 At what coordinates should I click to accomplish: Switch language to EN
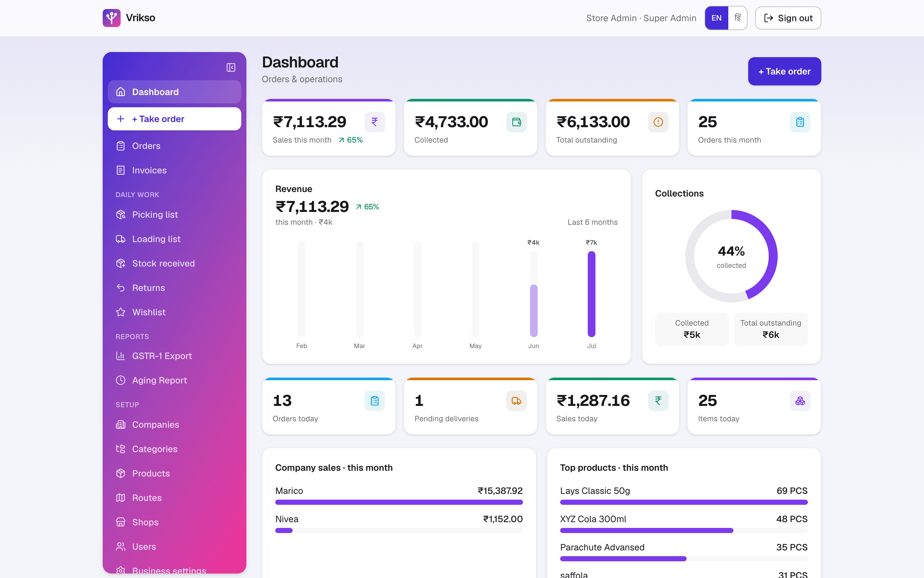coord(716,18)
